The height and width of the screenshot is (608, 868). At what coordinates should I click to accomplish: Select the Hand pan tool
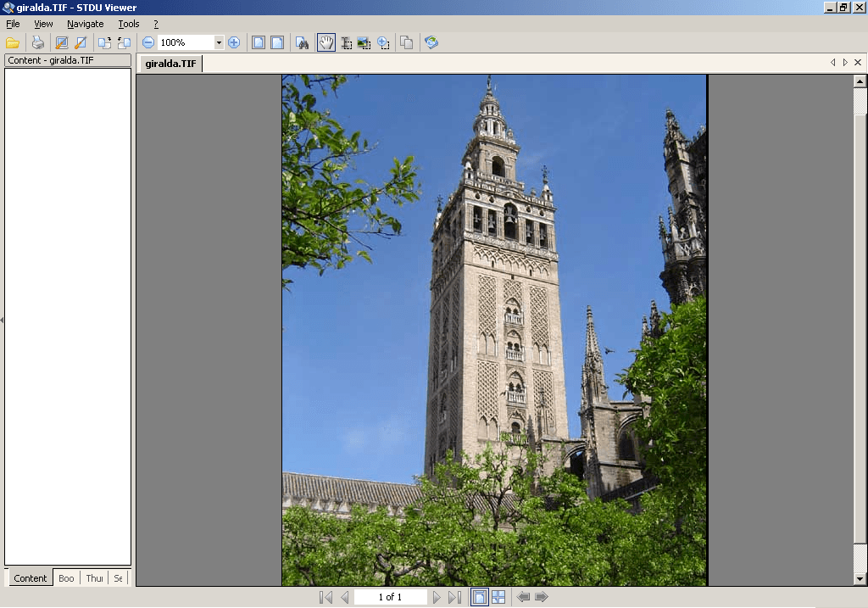coord(326,42)
